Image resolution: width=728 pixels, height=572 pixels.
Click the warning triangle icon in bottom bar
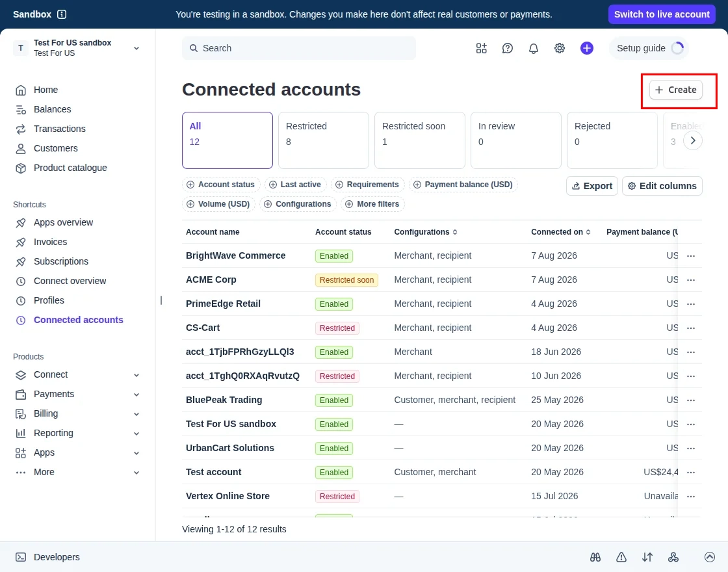tap(621, 557)
